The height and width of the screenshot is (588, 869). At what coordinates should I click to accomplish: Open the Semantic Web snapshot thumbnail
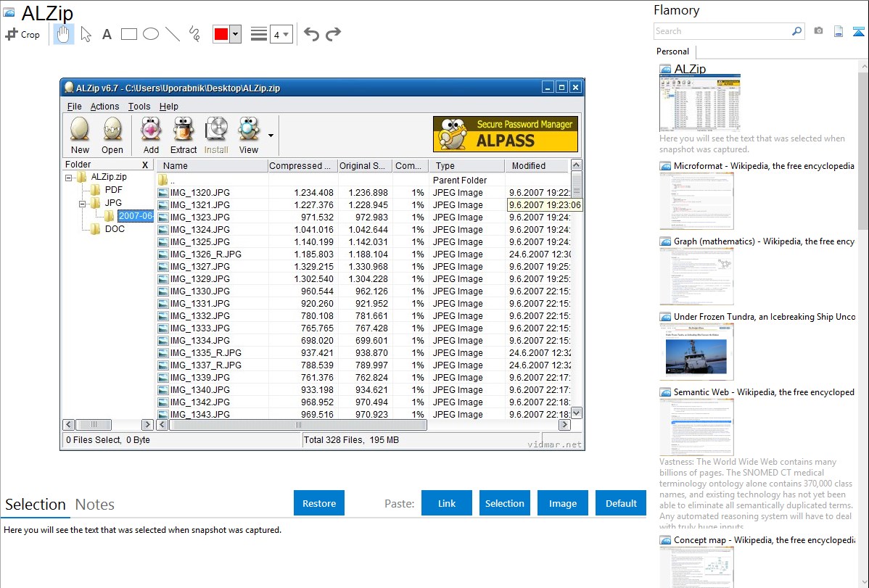[x=696, y=427]
